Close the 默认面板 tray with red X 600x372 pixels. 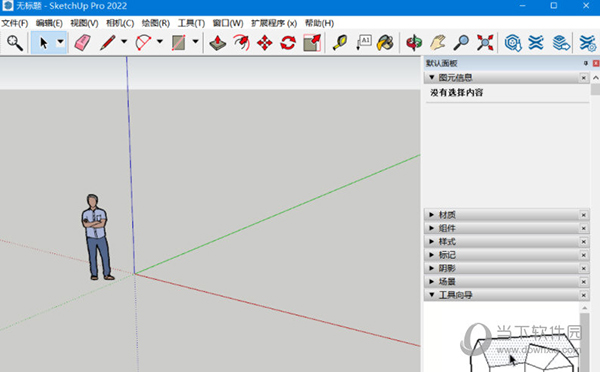tap(596, 63)
